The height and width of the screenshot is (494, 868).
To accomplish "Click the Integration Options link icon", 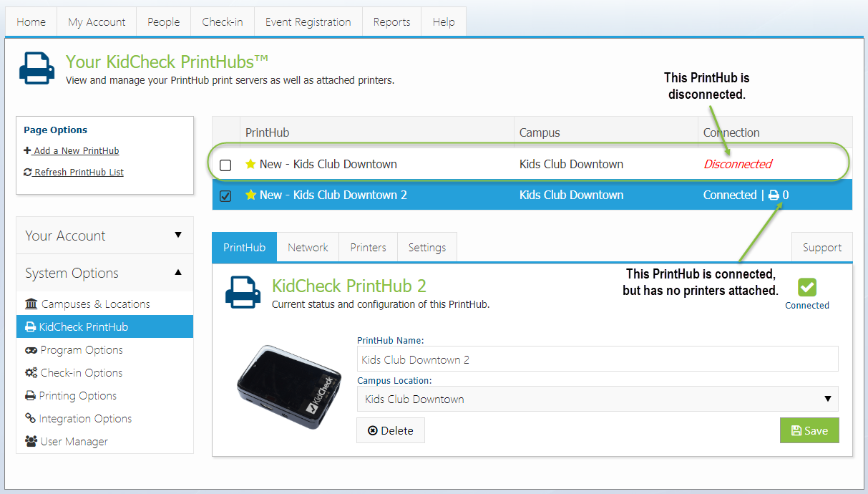I will tap(31, 419).
